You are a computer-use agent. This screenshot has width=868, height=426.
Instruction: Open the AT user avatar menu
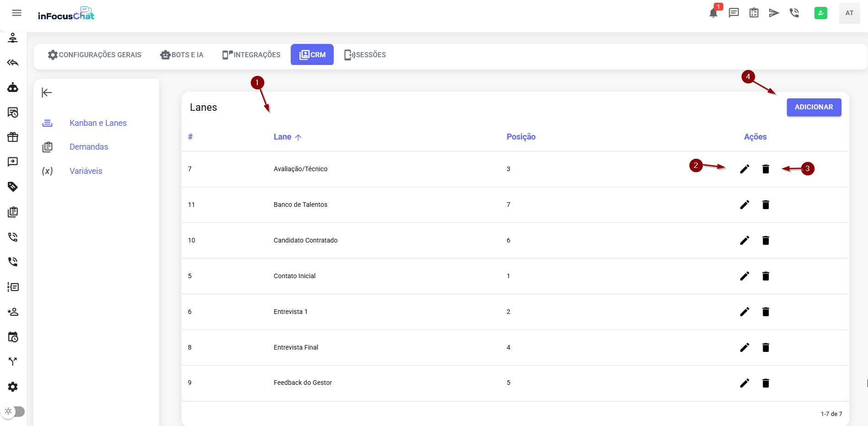click(x=849, y=13)
